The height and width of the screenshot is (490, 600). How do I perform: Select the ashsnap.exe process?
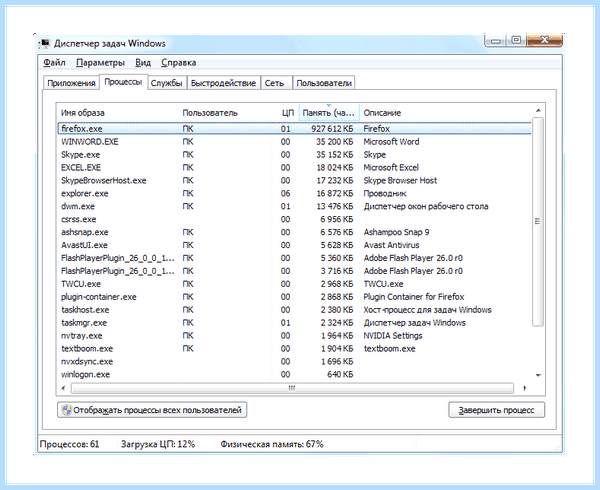295,232
